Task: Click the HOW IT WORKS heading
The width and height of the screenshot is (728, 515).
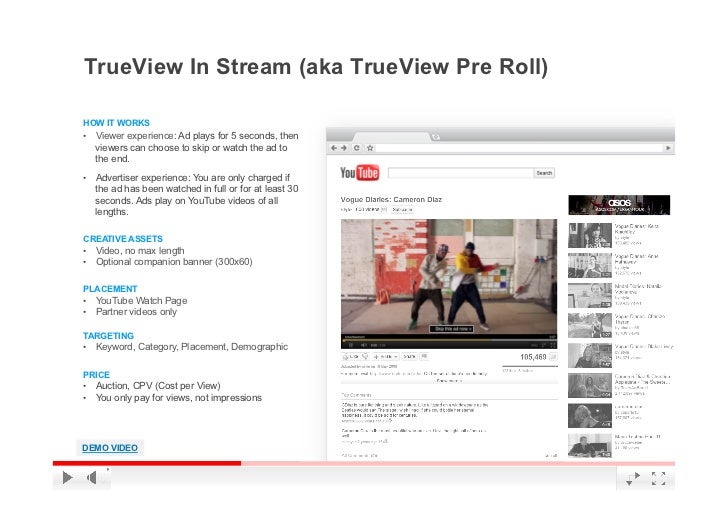Action: pos(117,123)
